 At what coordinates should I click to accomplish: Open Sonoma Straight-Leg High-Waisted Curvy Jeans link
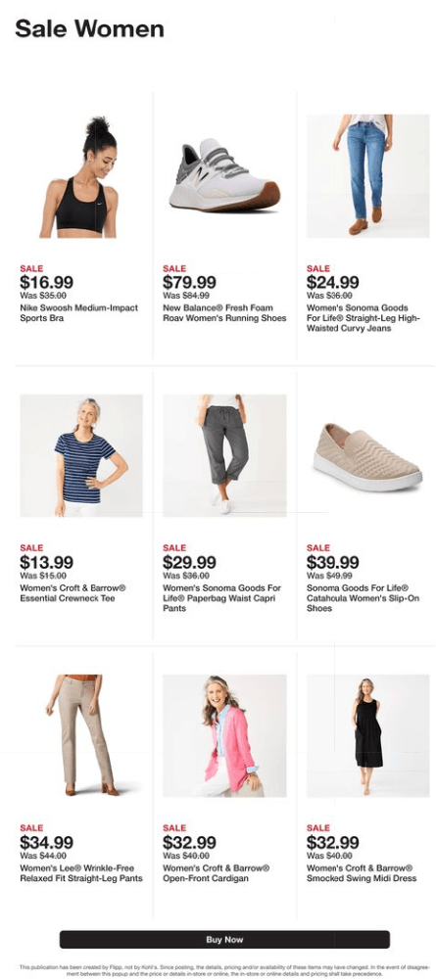click(x=358, y=318)
